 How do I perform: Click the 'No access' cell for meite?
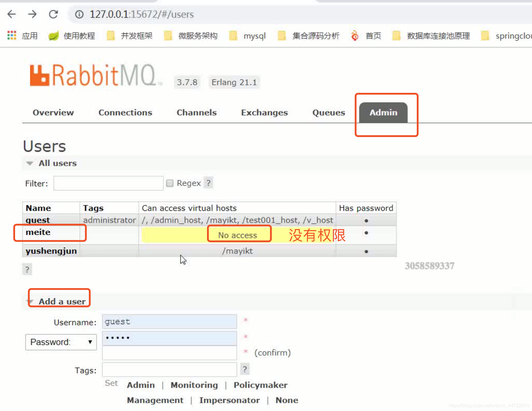(x=238, y=235)
